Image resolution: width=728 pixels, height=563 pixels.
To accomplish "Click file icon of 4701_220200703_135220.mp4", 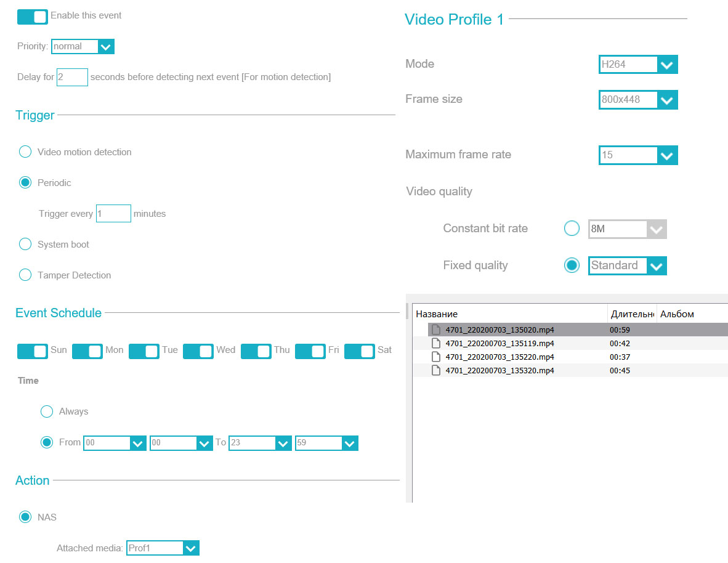I will click(x=435, y=357).
